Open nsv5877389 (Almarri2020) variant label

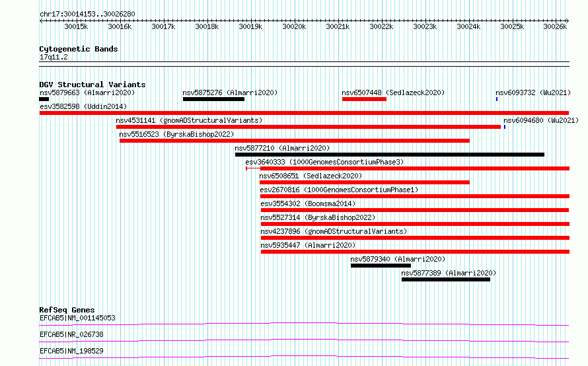click(449, 273)
